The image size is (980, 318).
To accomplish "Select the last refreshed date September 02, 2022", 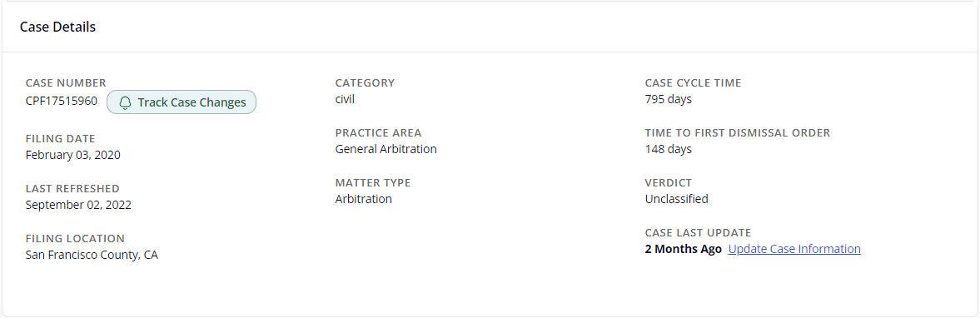I will click(79, 205).
